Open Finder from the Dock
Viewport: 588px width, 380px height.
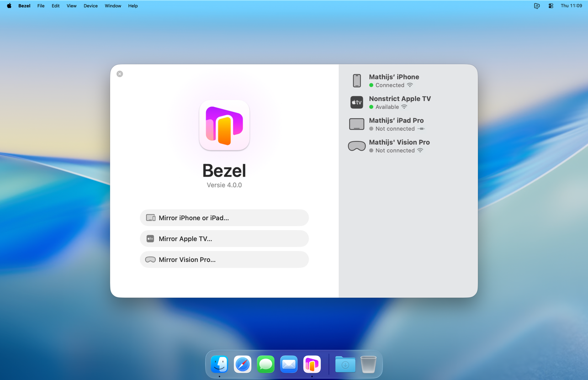(x=219, y=364)
